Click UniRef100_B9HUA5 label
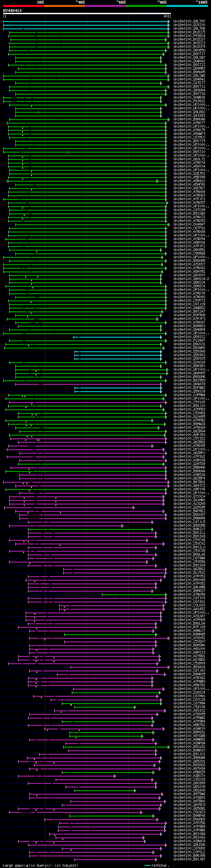This screenshot has width=211, height=868. (189, 72)
